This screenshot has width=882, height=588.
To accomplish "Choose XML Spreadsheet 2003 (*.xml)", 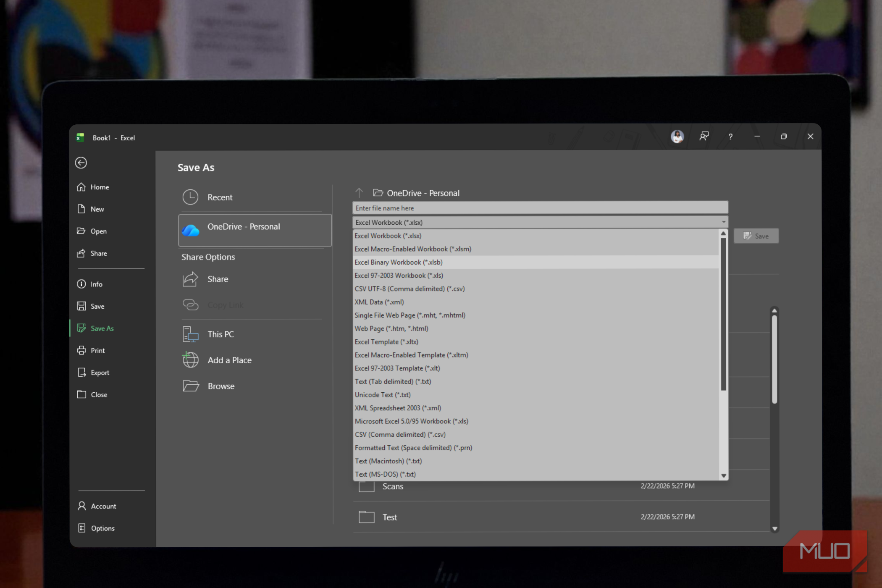I will (536, 408).
